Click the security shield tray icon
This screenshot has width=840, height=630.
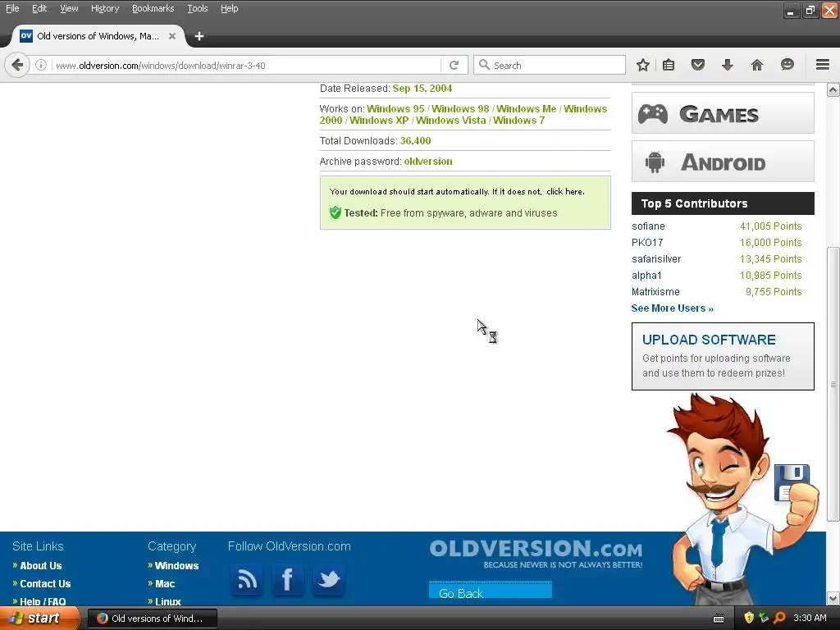point(748,618)
